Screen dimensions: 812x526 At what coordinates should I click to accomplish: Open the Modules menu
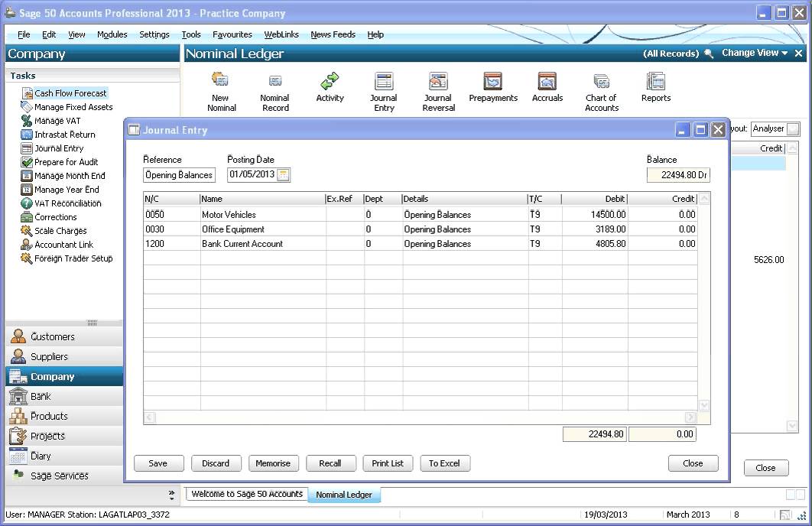coord(112,34)
